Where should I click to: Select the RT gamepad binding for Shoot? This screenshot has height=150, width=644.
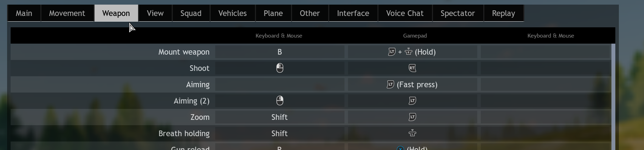pos(412,68)
